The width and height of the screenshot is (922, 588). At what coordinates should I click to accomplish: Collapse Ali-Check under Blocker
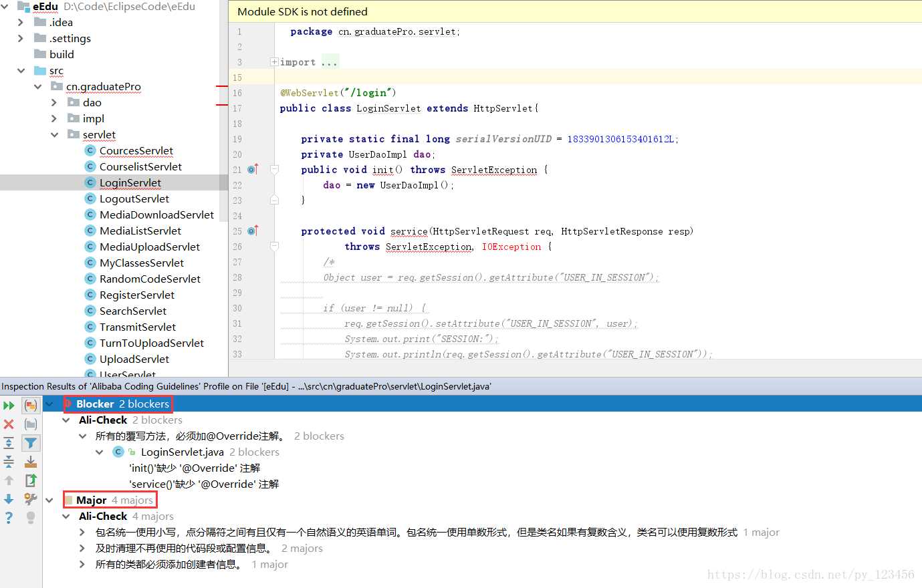66,420
